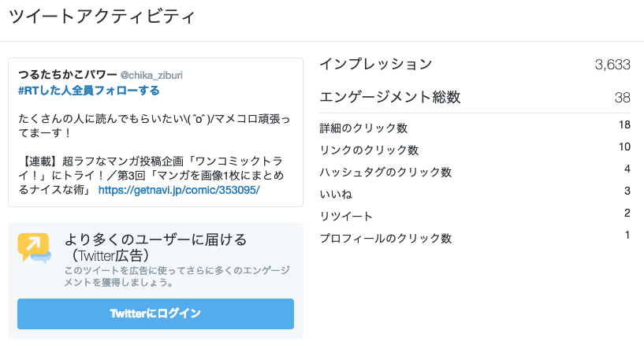Select the 詳細のクリック数 row
Image resolution: width=644 pixels, height=349 pixels.
pos(475,128)
